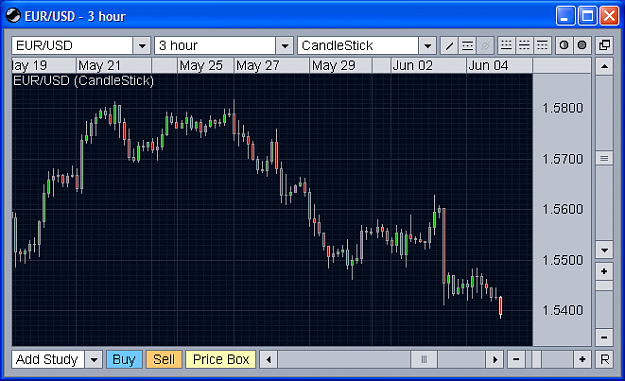Click the R reset button

605,359
